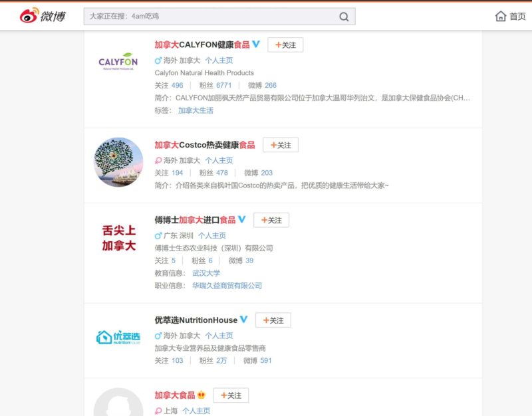Click the 粉丝 count 2万
This screenshot has height=416, width=532.
[x=221, y=360]
